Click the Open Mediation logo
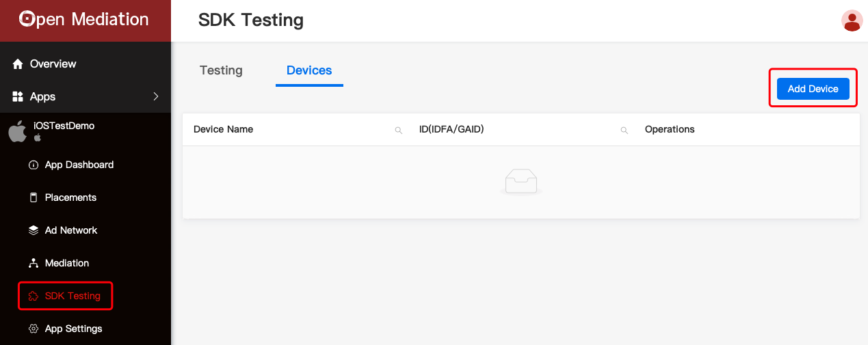Viewport: 868px width, 345px height. [x=83, y=19]
